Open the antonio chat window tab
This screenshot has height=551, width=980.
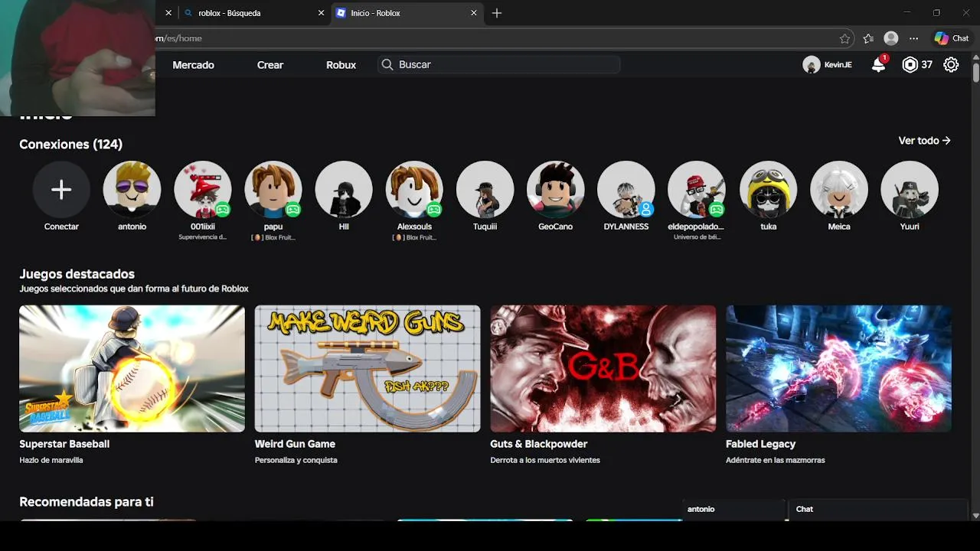pos(733,510)
